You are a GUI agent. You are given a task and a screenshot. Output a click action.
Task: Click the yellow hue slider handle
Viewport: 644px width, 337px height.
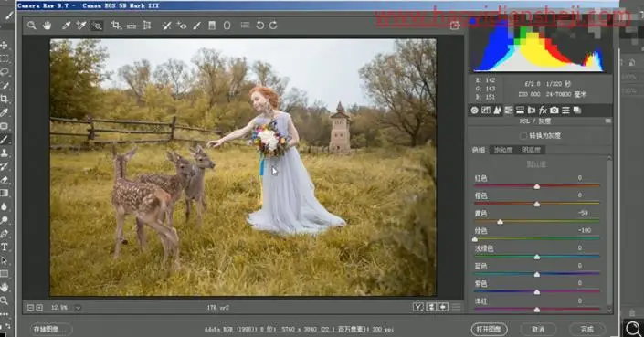pyautogui.click(x=500, y=222)
